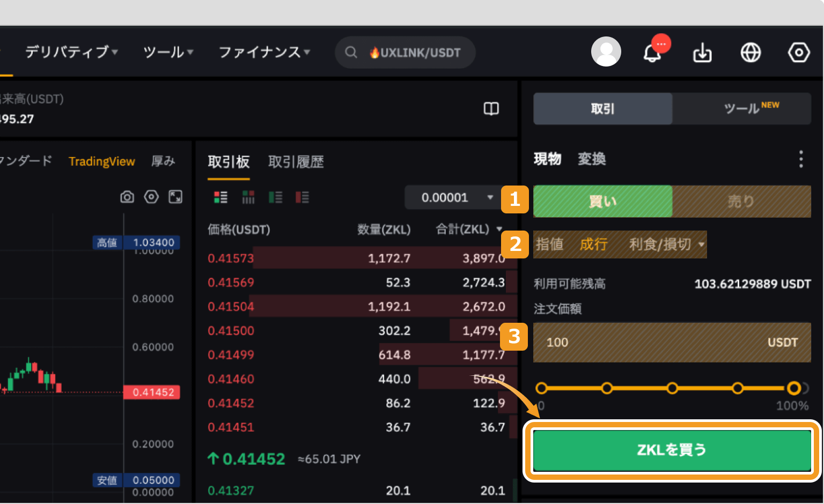Select the 現物 spot tab
824x504 pixels.
547,159
